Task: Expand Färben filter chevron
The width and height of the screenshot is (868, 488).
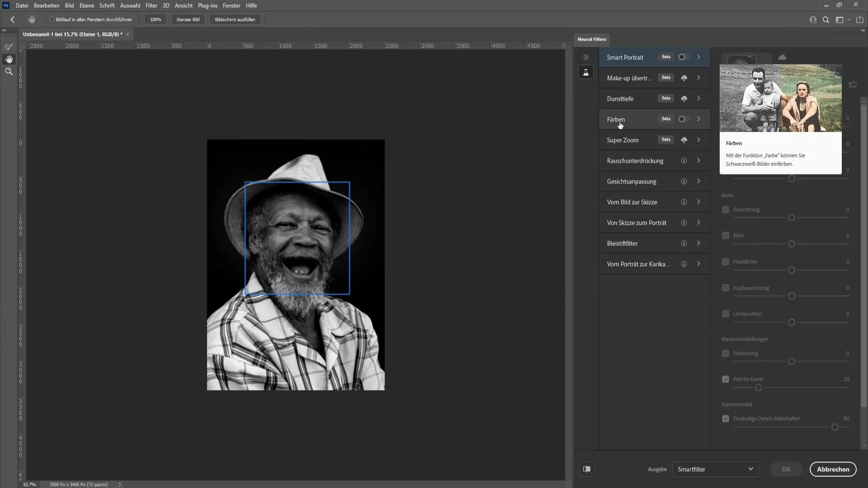Action: [699, 119]
